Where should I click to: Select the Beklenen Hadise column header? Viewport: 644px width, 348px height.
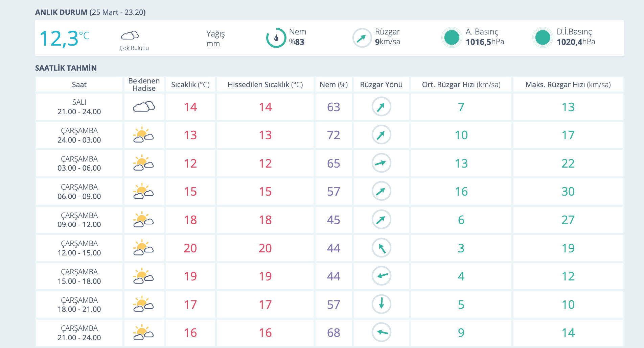click(144, 84)
